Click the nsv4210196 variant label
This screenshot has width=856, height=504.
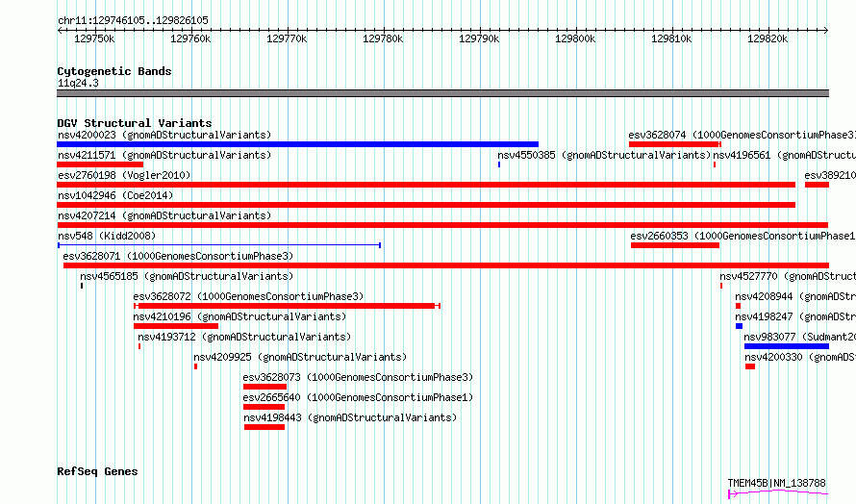click(239, 316)
